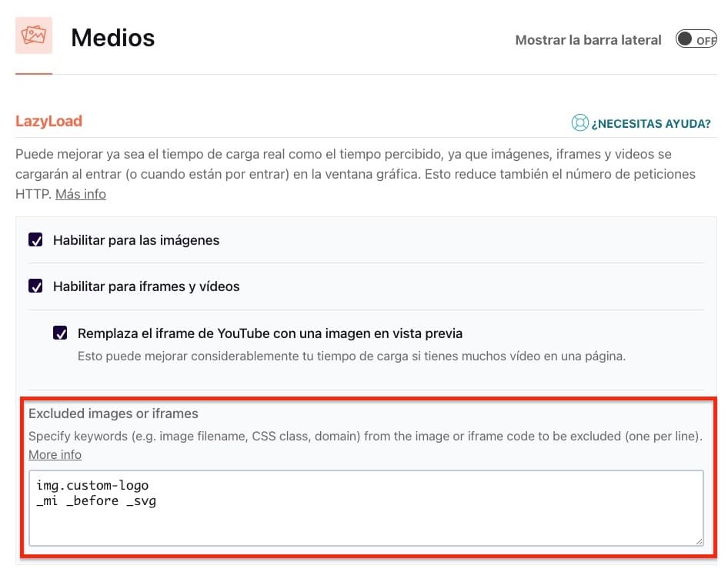Click the Mostrar la barra lateral label
The height and width of the screenshot is (579, 728).
tap(588, 40)
